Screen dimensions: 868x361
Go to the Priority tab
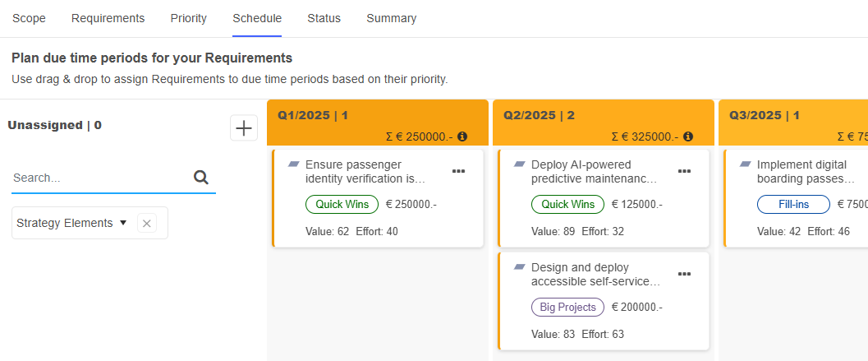(x=189, y=18)
